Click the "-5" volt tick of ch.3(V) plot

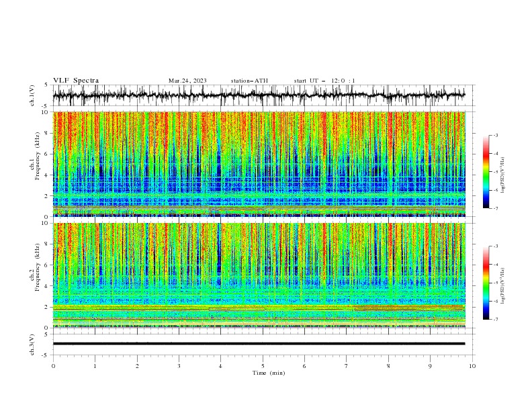[x=46, y=355]
